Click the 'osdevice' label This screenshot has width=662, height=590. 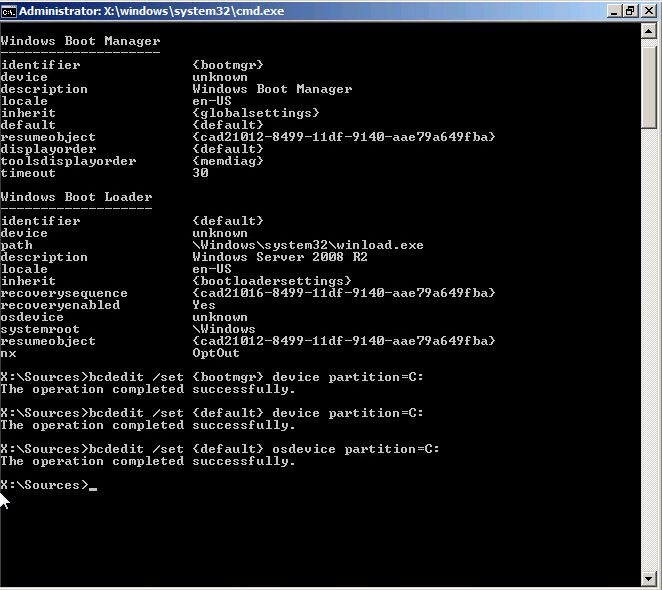tap(32, 317)
